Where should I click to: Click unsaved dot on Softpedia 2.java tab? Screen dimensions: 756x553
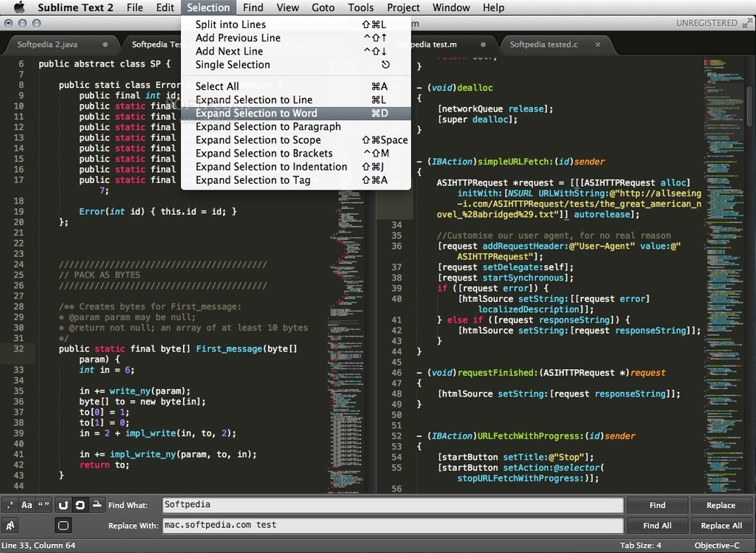[x=105, y=44]
